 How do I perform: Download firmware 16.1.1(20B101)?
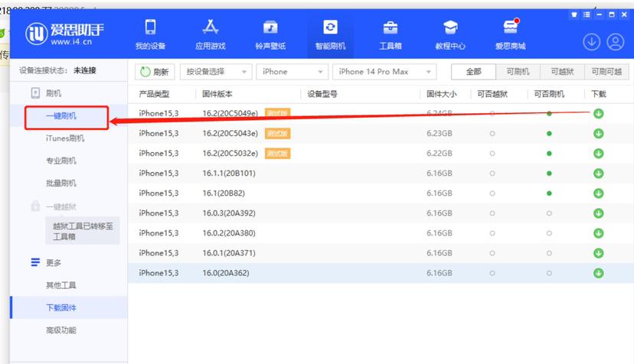(599, 174)
